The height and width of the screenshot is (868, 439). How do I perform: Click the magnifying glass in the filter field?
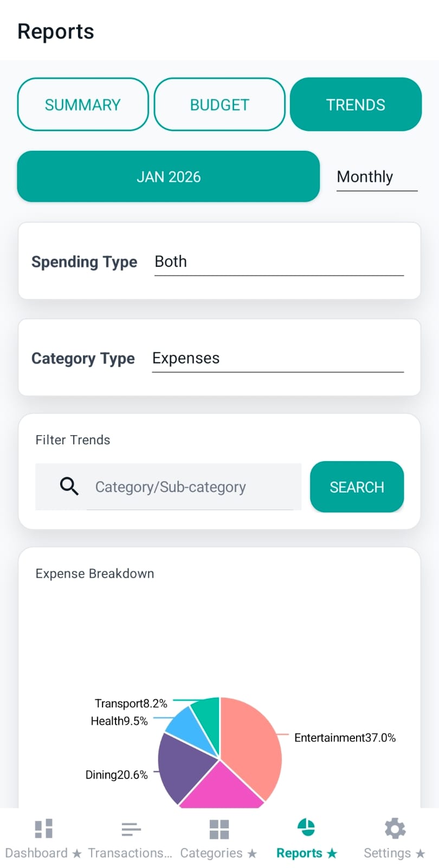click(68, 486)
